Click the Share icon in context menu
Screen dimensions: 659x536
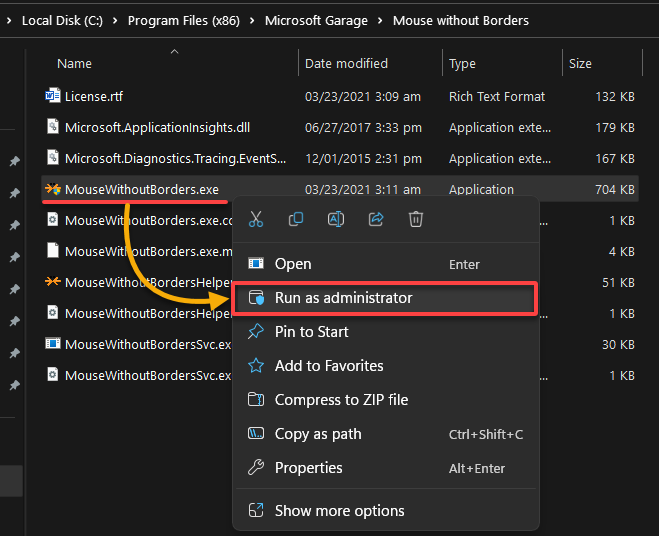(x=376, y=219)
